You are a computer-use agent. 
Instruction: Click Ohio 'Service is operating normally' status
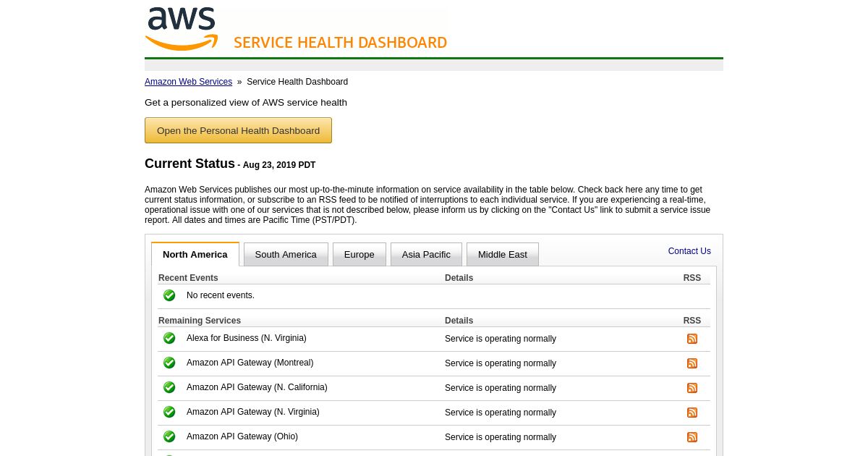pos(501,437)
